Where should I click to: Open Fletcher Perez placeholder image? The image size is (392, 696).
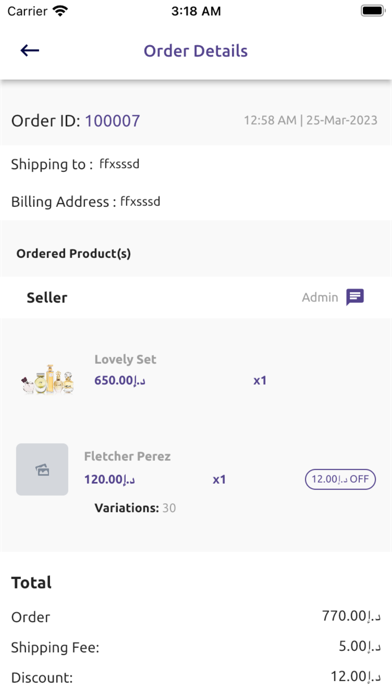[x=42, y=469]
